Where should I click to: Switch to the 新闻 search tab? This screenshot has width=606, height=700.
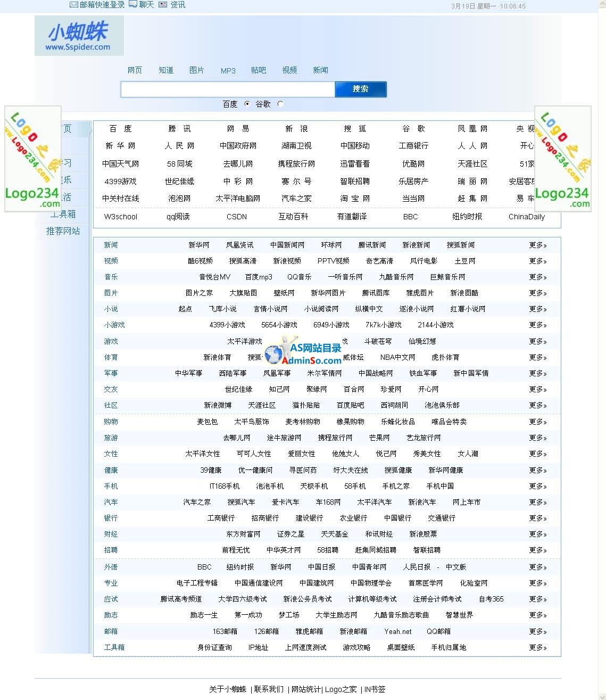pyautogui.click(x=320, y=70)
